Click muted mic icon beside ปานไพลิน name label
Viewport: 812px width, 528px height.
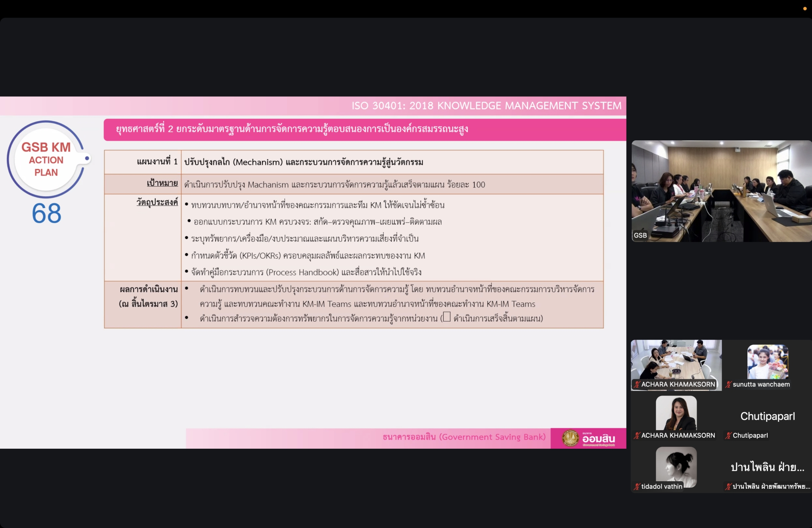(728, 486)
